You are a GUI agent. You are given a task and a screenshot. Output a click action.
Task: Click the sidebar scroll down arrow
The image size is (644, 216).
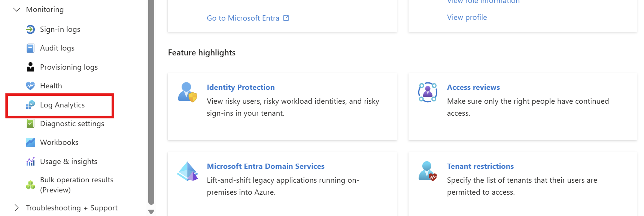pyautogui.click(x=151, y=212)
